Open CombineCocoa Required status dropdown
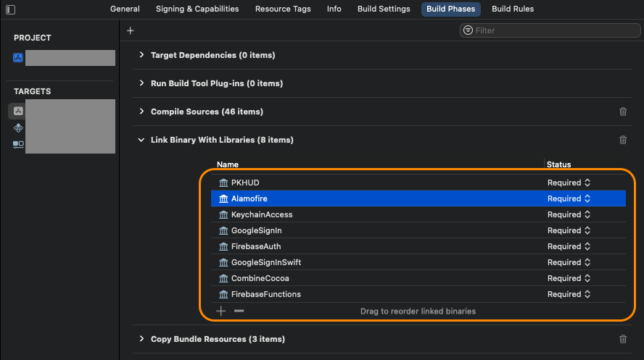This screenshot has height=360, width=644. (x=569, y=278)
